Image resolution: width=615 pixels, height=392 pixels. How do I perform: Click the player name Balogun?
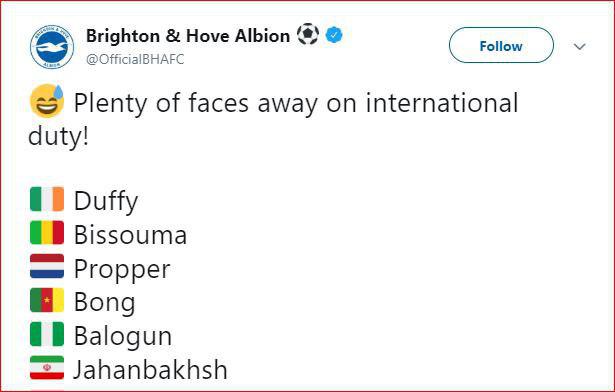pos(123,337)
